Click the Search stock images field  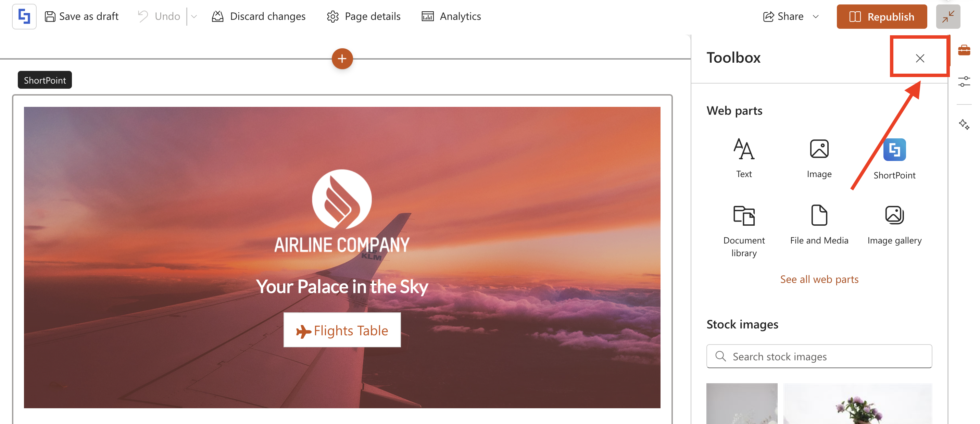pos(819,356)
